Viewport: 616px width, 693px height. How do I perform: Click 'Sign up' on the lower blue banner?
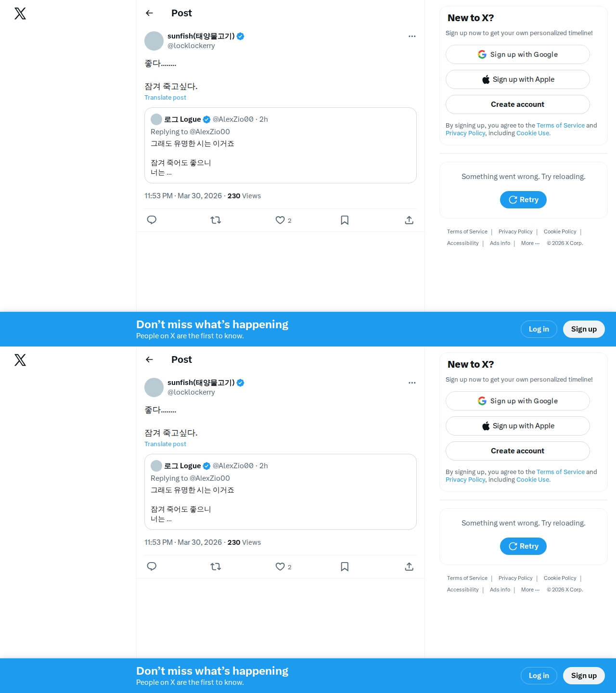pos(584,676)
